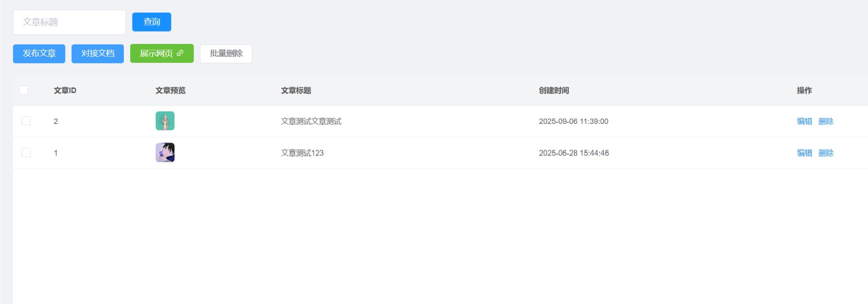
Task: Open the 对接文档 button
Action: (x=98, y=53)
